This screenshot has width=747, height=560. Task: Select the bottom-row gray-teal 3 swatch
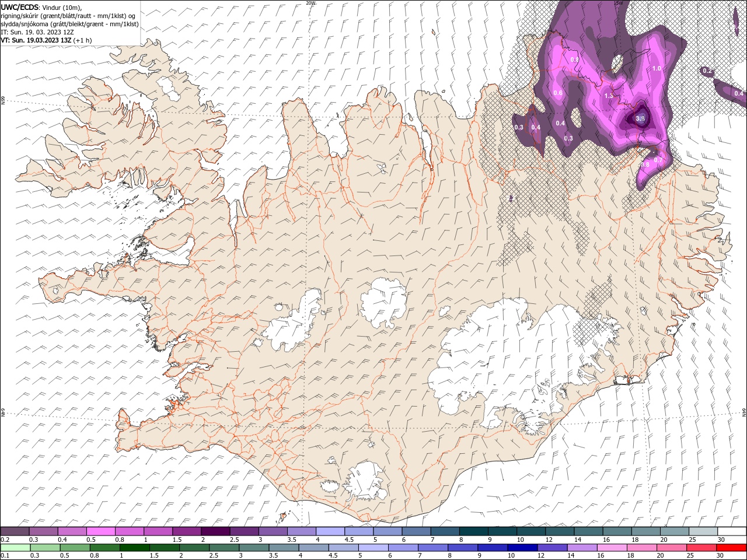tap(254, 548)
